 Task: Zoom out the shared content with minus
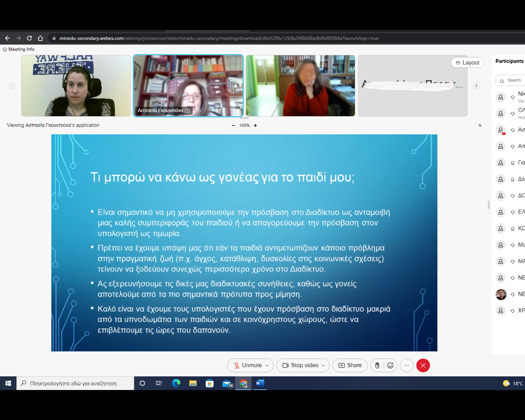pyautogui.click(x=233, y=126)
